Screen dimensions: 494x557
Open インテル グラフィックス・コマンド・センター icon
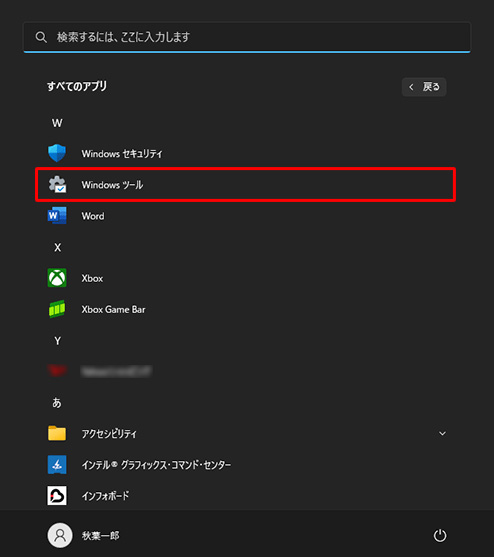point(57,464)
